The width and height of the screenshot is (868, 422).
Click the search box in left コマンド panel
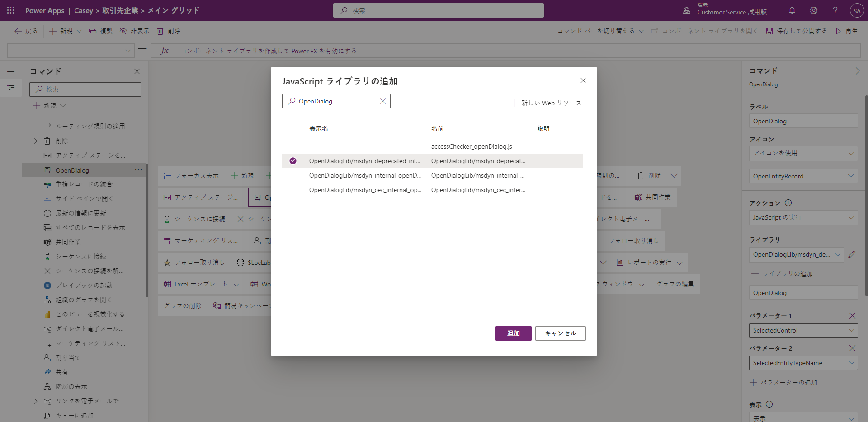tap(85, 89)
